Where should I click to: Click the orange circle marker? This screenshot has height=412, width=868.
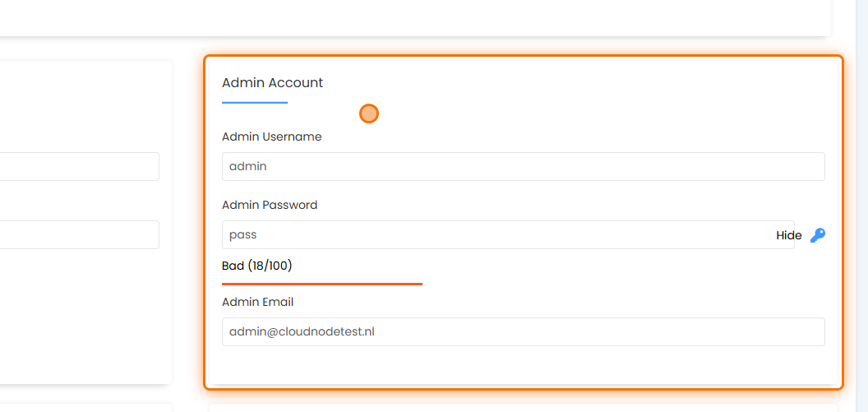(x=369, y=113)
